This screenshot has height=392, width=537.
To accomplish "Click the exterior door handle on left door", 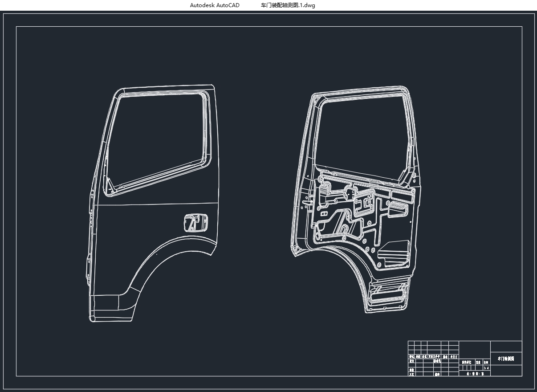I will click(x=196, y=222).
